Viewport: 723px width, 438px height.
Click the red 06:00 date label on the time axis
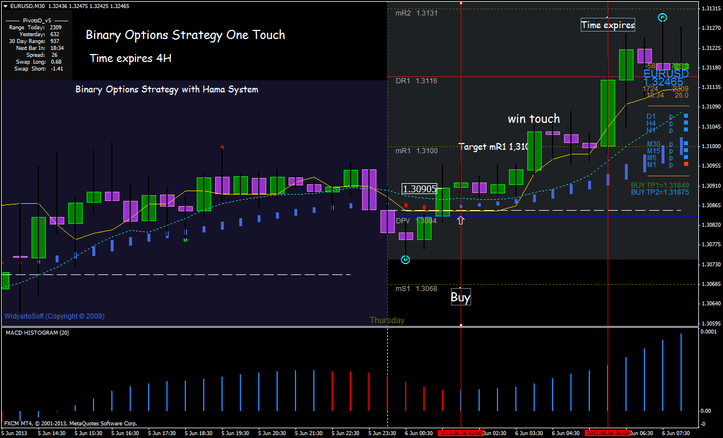(x=607, y=433)
